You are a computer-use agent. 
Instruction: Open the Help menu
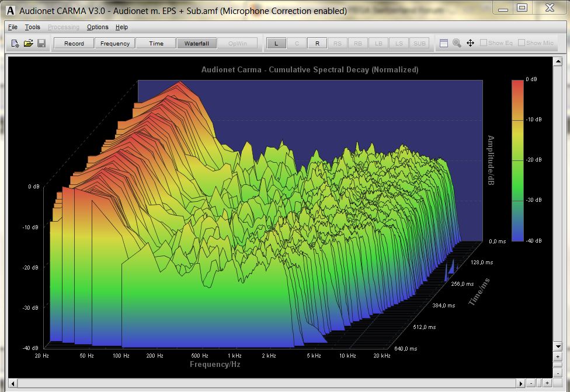121,27
